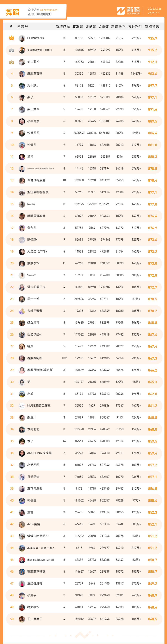Click the 新榜指数 column header
The image size is (167, 644).
(152, 26)
